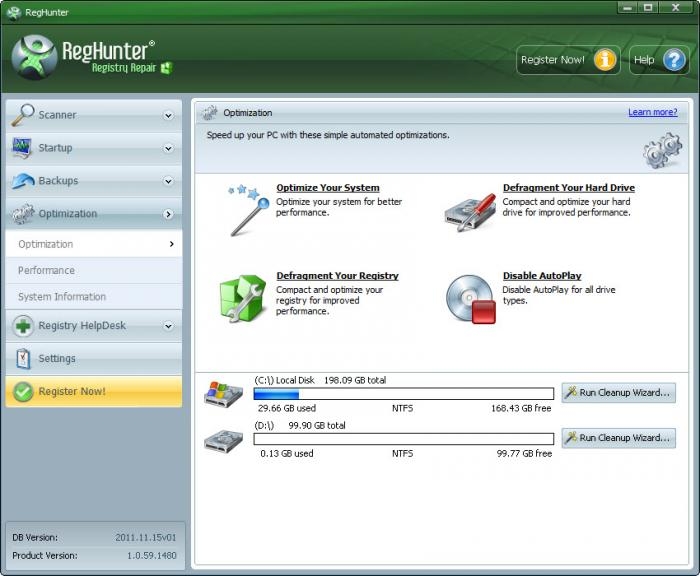Expand the Registry HelpDesk section chevron
Viewport: 700px width, 576px height.
coord(168,326)
